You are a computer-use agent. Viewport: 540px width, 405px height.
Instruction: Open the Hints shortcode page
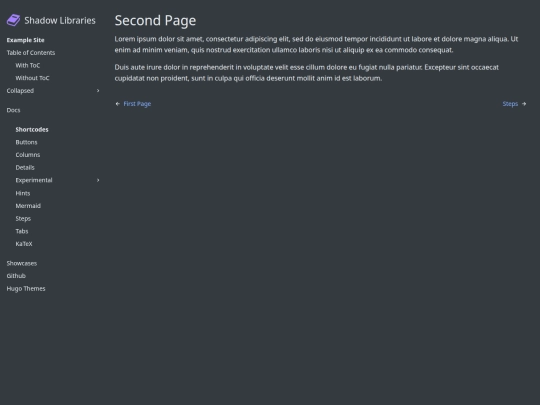click(x=23, y=193)
